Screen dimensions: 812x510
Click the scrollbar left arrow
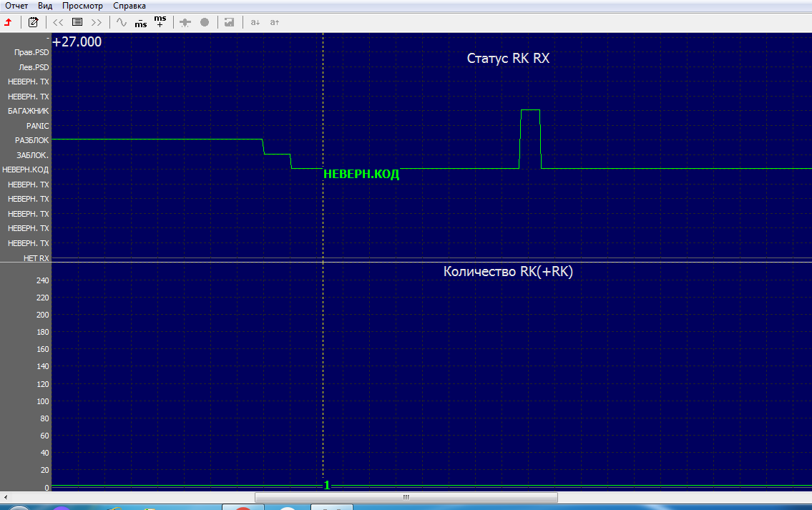(x=5, y=497)
